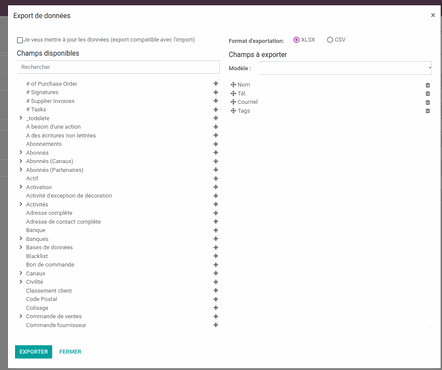This screenshot has height=370, width=442.
Task: Click the EXPORTER button
Action: coord(33,352)
